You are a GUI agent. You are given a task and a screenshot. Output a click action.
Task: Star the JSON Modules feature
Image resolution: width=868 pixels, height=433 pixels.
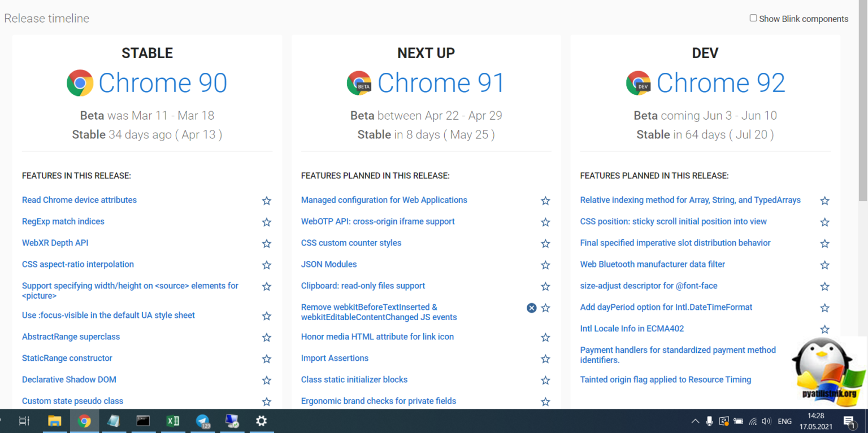tap(545, 265)
